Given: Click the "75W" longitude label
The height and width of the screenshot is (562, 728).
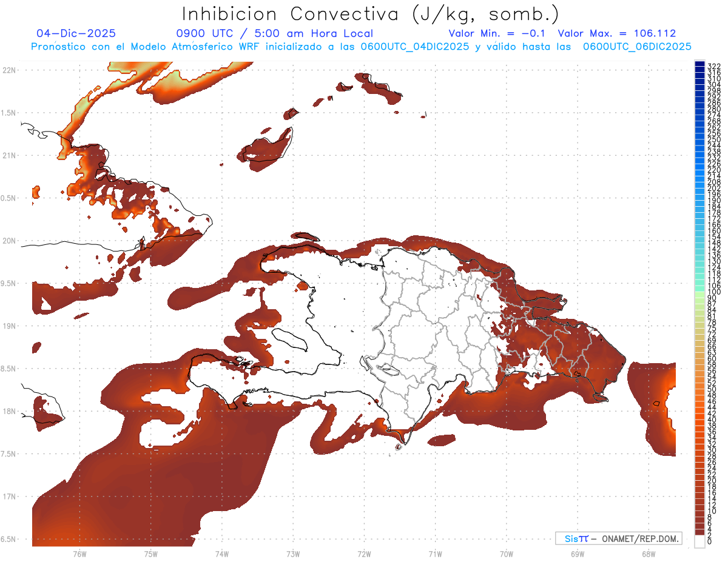Looking at the screenshot, I should [x=151, y=553].
